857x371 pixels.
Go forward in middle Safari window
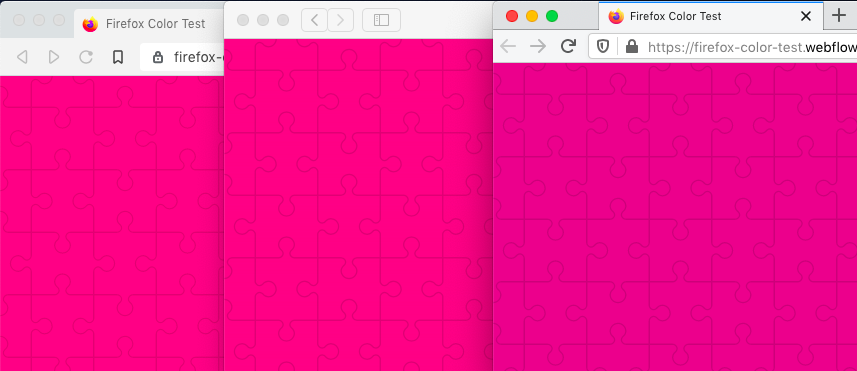[x=341, y=20]
